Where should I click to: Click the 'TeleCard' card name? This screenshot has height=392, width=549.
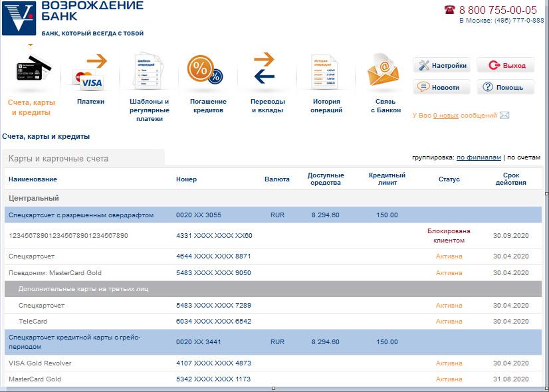(x=33, y=322)
